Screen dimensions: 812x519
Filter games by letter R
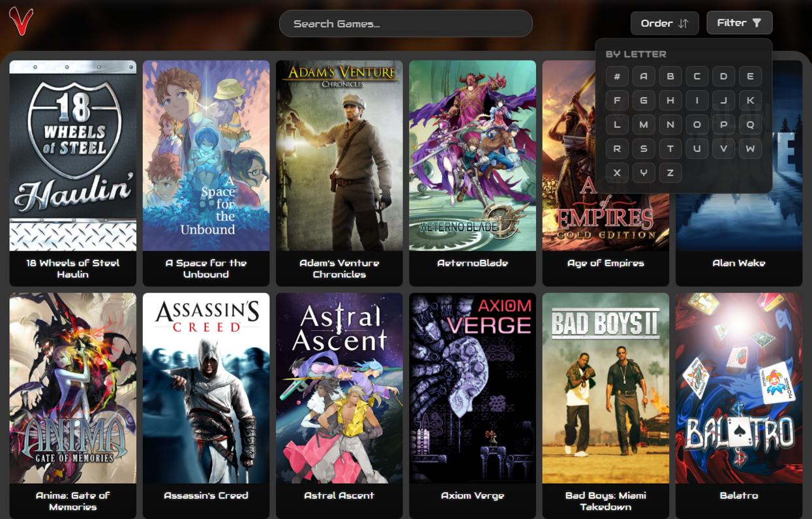click(617, 149)
